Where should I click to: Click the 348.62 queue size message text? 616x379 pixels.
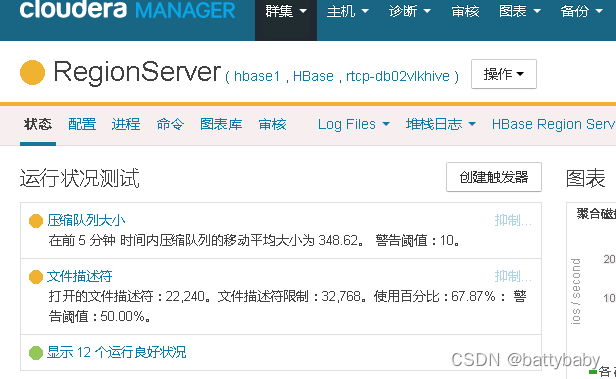point(254,240)
